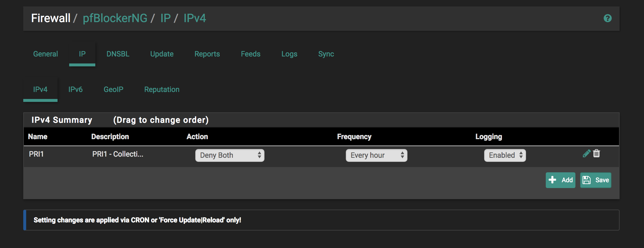Viewport: 644px width, 248px height.
Task: Click the Action column header
Action: pos(197,137)
